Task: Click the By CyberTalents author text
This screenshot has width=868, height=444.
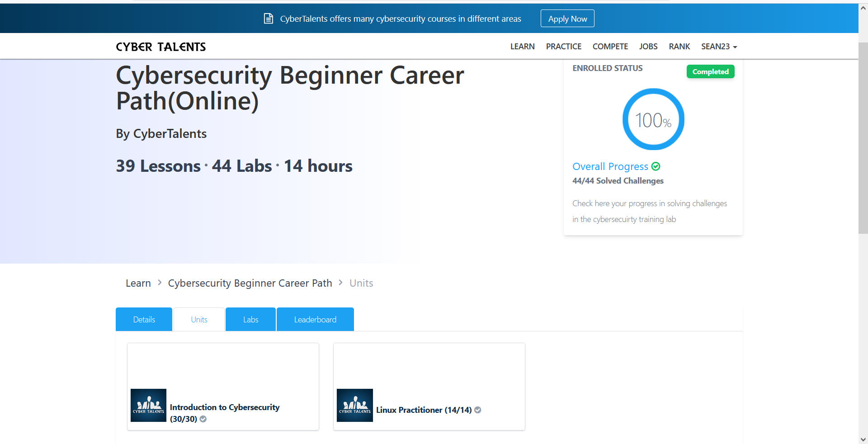Action: [x=161, y=134]
